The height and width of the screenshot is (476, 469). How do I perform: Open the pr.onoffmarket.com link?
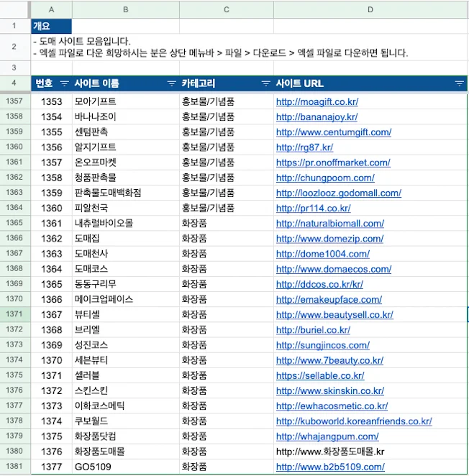pos(333,163)
